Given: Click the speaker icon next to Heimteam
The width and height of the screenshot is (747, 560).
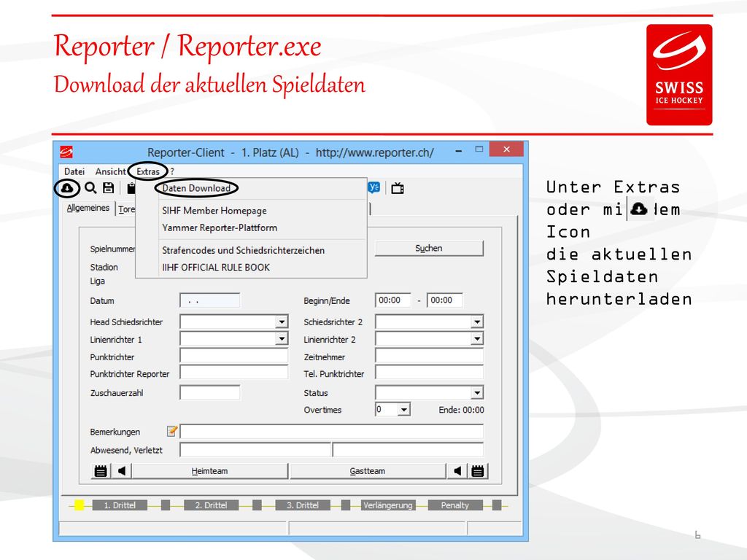Looking at the screenshot, I should pyautogui.click(x=122, y=471).
